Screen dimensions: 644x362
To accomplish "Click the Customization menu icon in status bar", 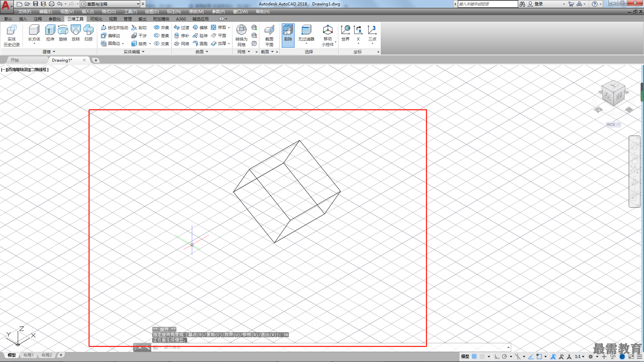I will coord(640,356).
